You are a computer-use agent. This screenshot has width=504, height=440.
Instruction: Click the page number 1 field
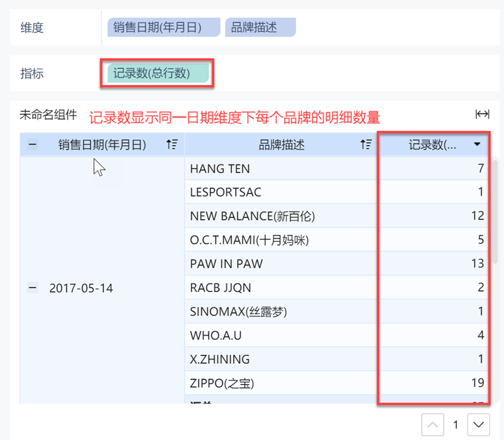click(x=455, y=425)
